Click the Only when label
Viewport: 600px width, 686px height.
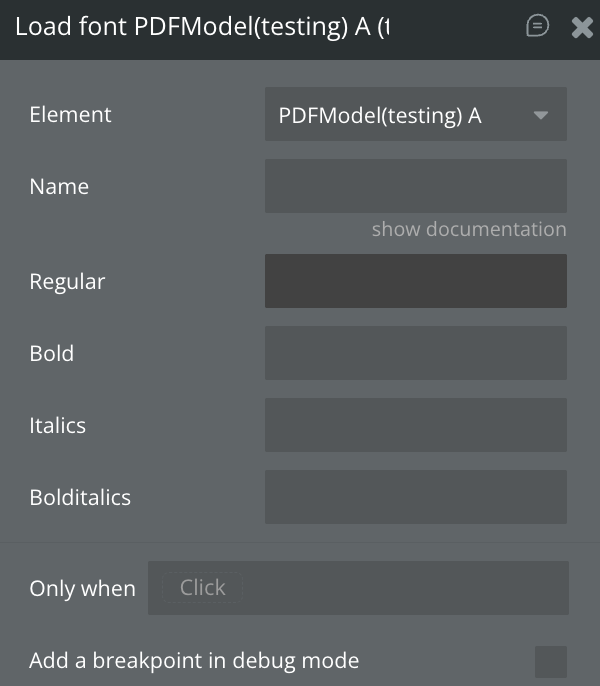pos(82,589)
